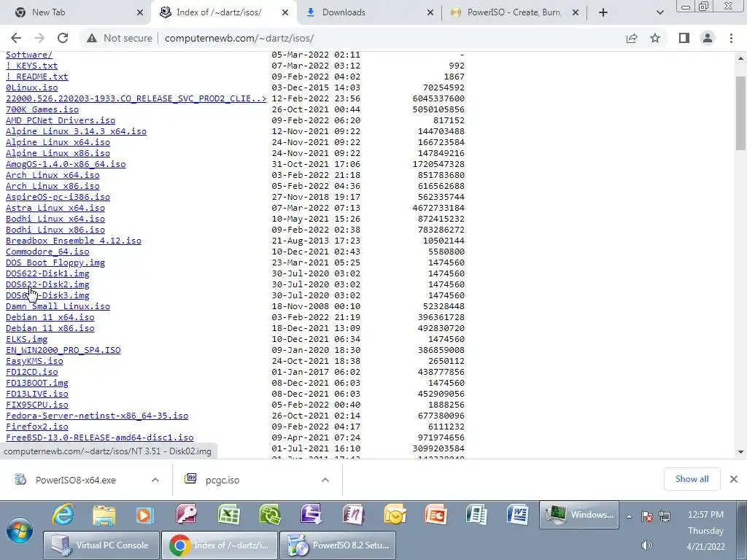Open the Chrome profile avatar
747x560 pixels.
(708, 38)
